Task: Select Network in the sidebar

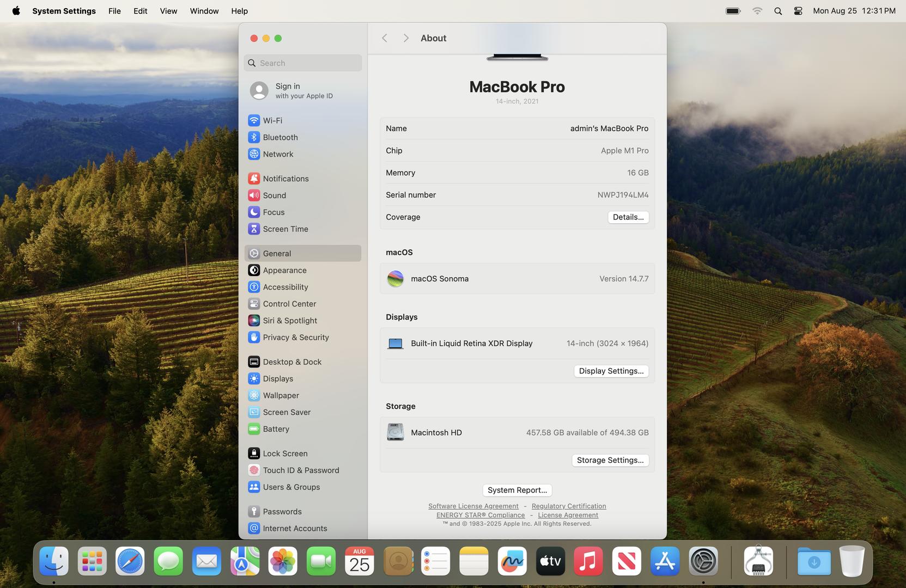Action: click(x=302, y=154)
